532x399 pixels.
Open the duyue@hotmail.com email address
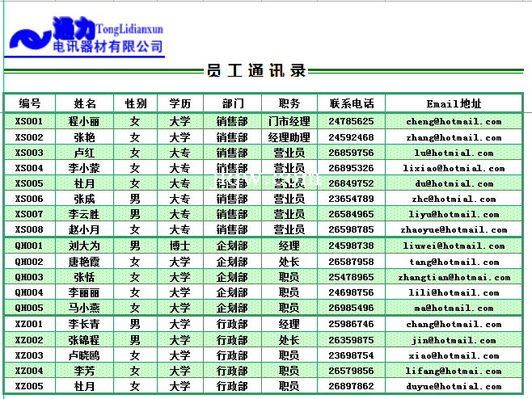click(454, 386)
